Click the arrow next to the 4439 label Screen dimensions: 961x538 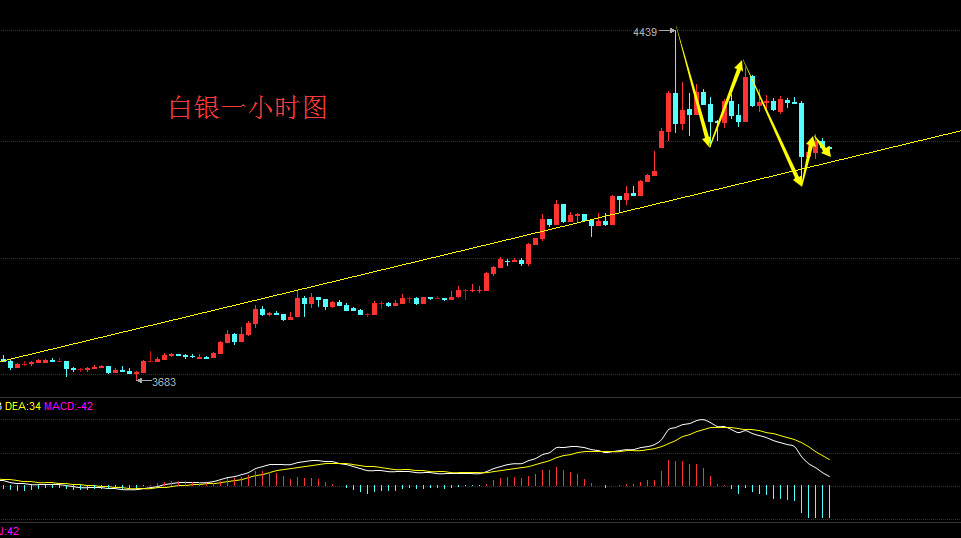tap(667, 31)
